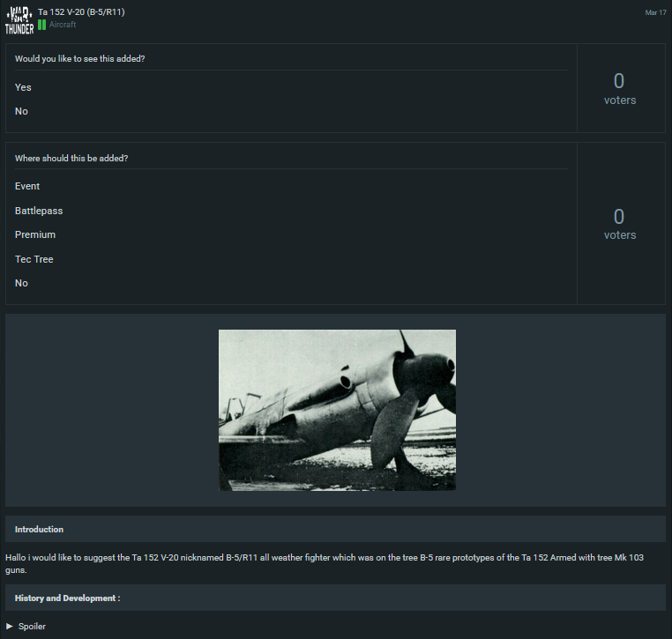Click the 'Where should this be added?' question
The height and width of the screenshot is (639, 672).
[x=71, y=158]
